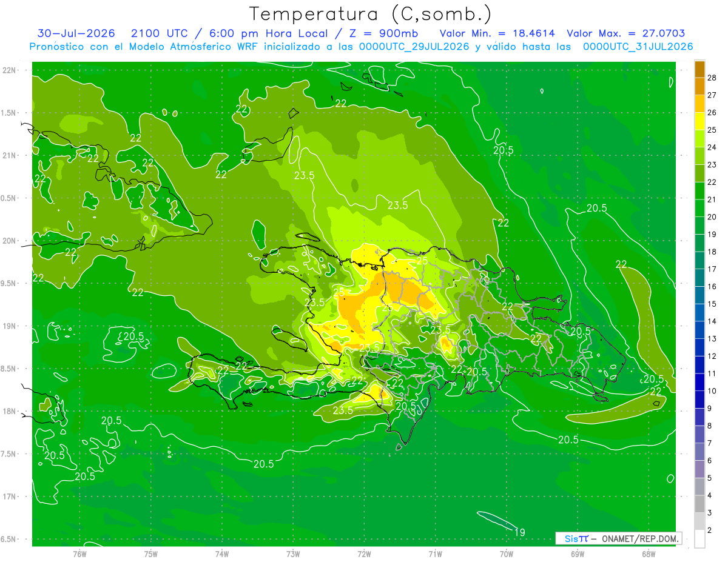Click the title "Temperatura (C,somb.)"
The image size is (728, 562).
pyautogui.click(x=371, y=13)
